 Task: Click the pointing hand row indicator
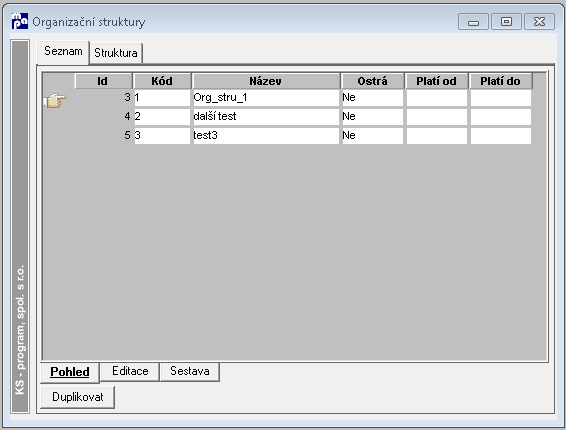(x=55, y=100)
